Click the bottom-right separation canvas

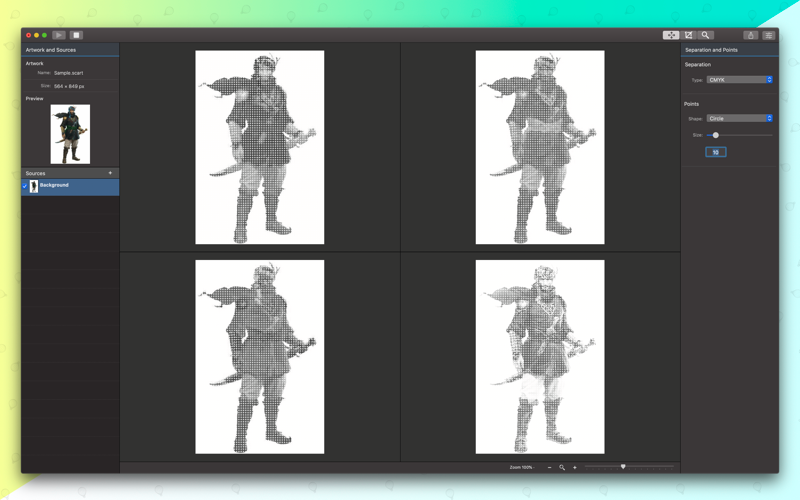tap(540, 357)
